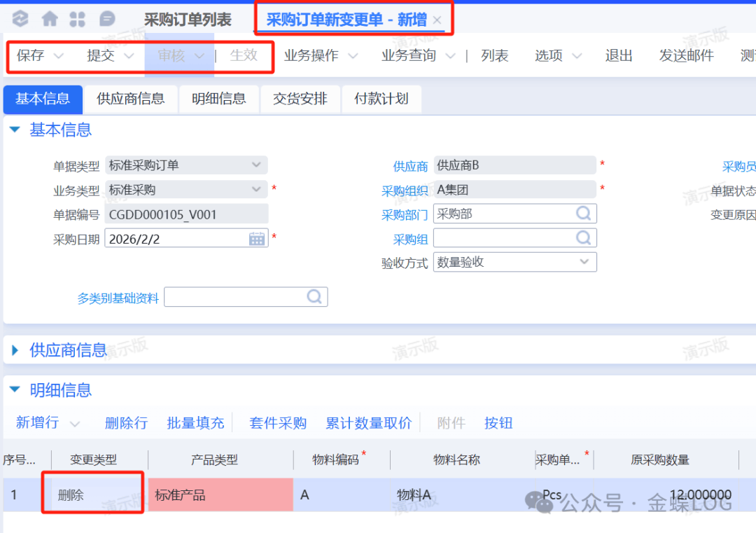Open the calendar picker for 采购日期
Viewport: 756px width, 533px height.
[x=257, y=239]
